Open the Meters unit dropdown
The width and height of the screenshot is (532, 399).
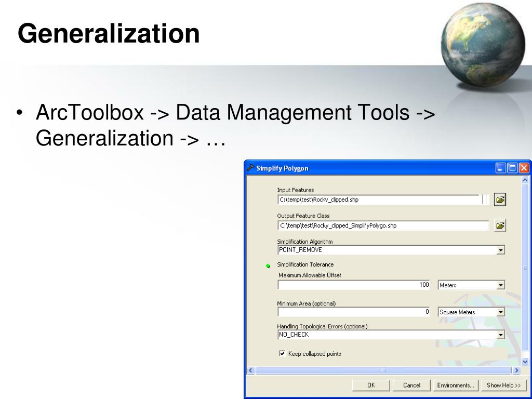(x=500, y=285)
